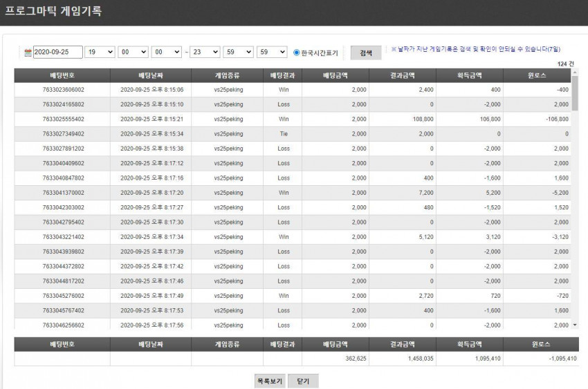Click the date field 2020-09-25
This screenshot has width=588, height=389.
pyautogui.click(x=57, y=52)
